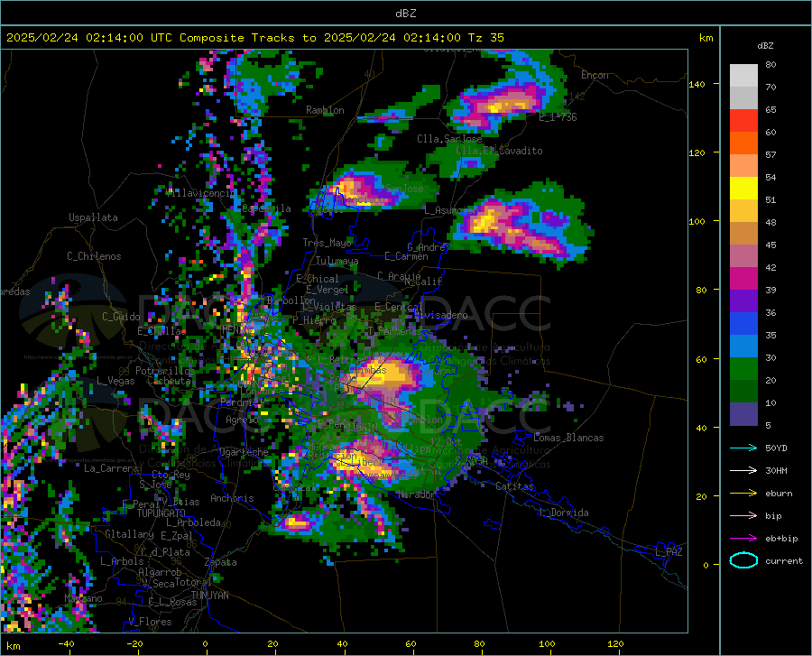Pick the 20 dBZ green legend swatch
The image size is (812, 656).
[743, 369]
